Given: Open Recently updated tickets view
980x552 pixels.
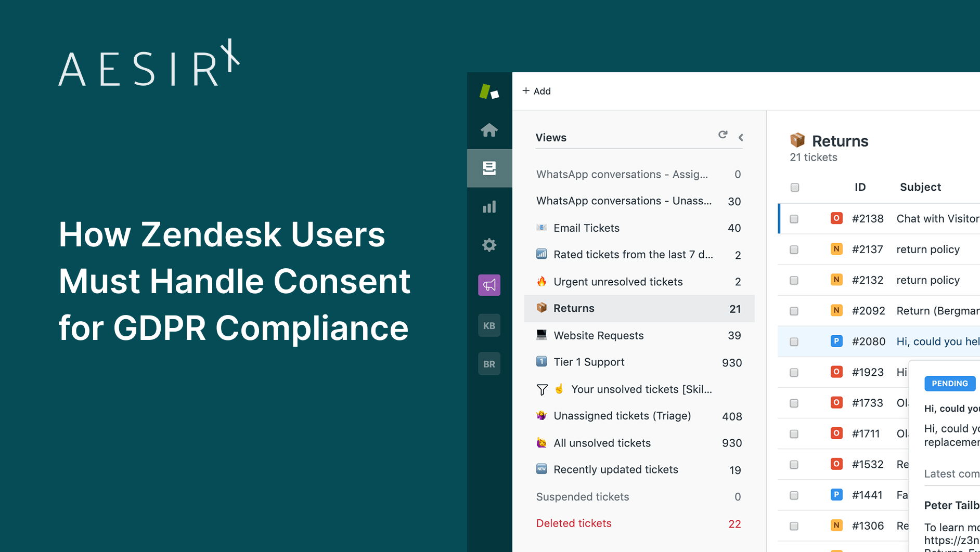Looking at the screenshot, I should [x=639, y=470].
